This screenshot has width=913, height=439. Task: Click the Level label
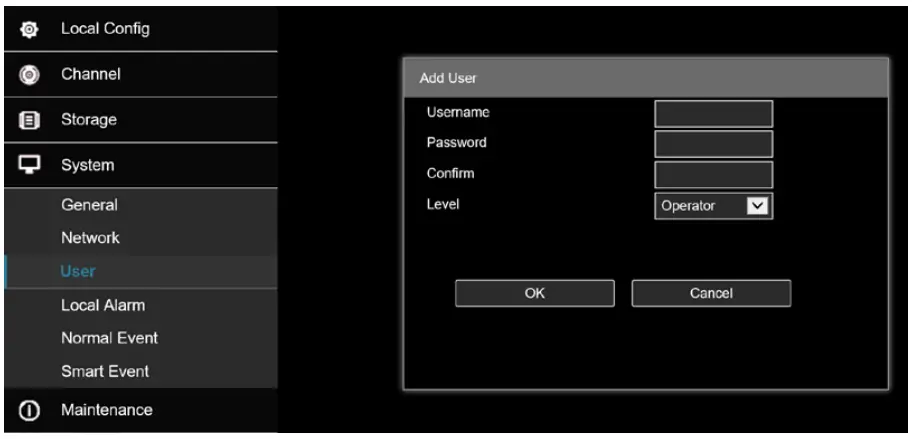point(443,204)
